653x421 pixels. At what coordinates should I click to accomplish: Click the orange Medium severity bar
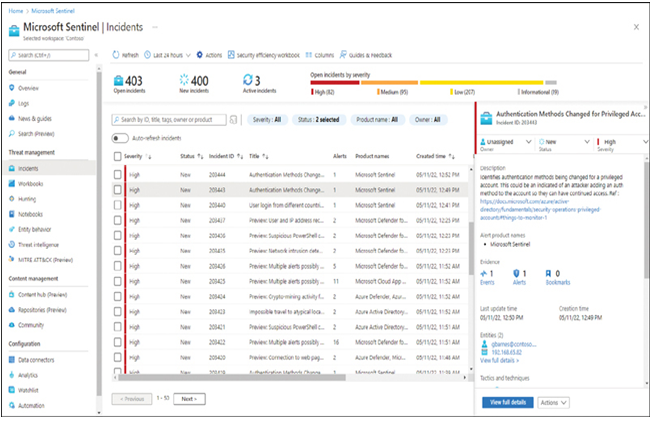(389, 82)
